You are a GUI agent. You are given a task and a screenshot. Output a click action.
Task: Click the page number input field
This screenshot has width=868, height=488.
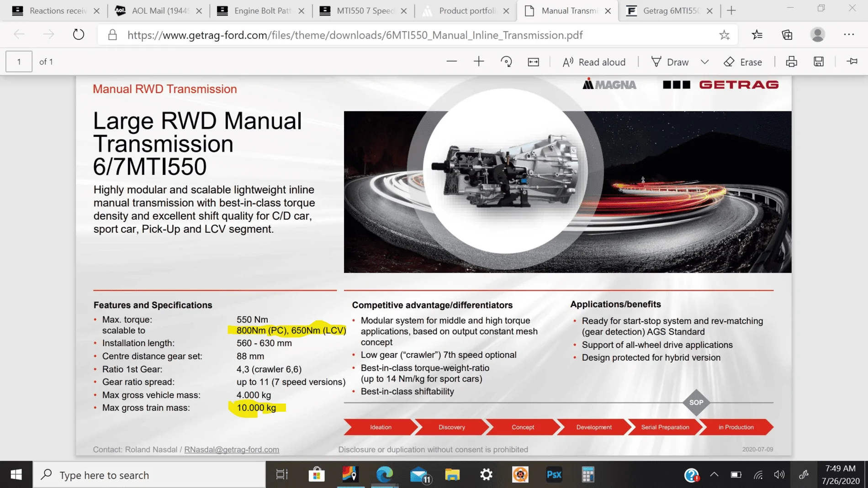pyautogui.click(x=19, y=62)
